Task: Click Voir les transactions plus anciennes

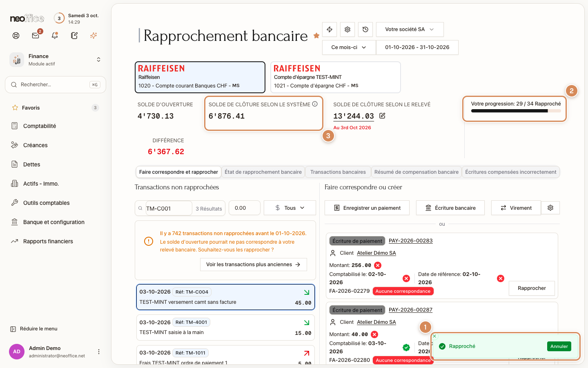Action: pyautogui.click(x=254, y=265)
